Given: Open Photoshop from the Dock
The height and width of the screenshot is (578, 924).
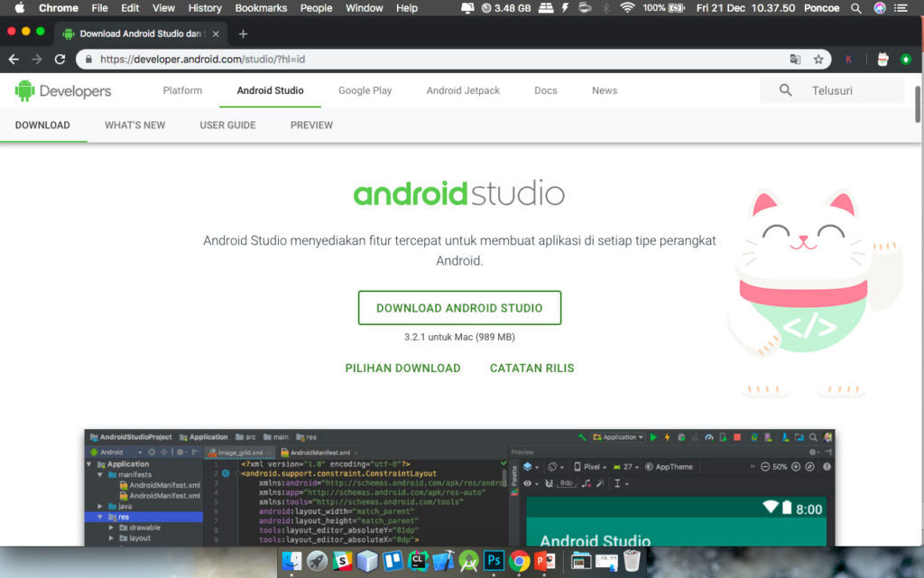Looking at the screenshot, I should coord(494,561).
